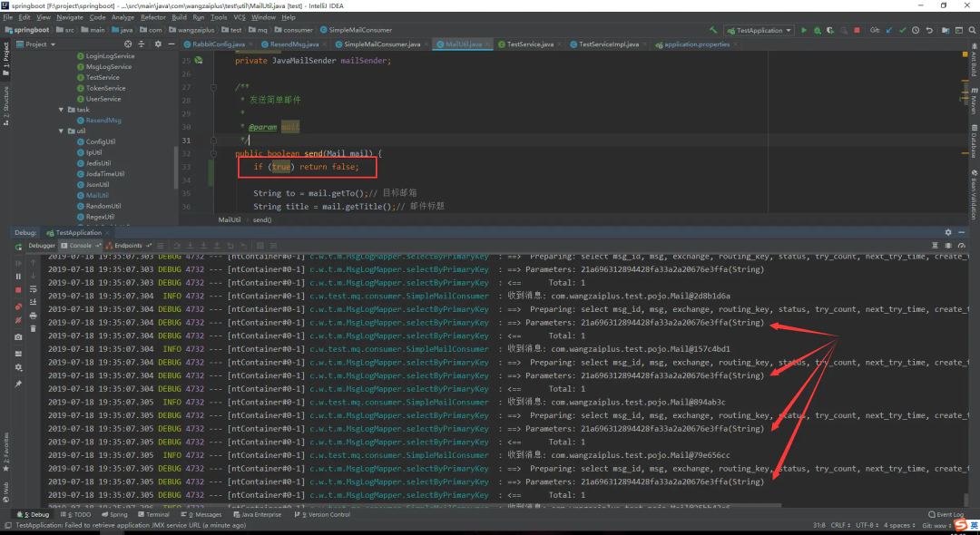Switch to the Debugger tab
This screenshot has height=535, width=980.
[x=42, y=246]
